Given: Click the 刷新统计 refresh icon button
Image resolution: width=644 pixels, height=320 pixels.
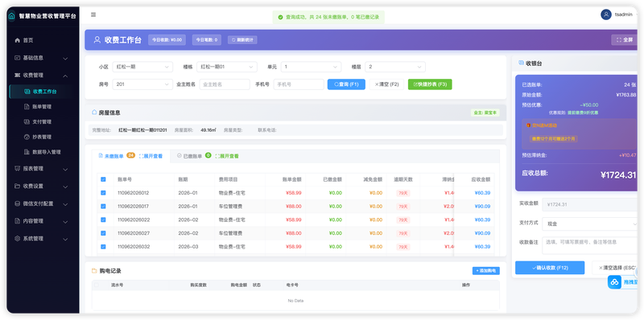Looking at the screenshot, I should pos(242,39).
